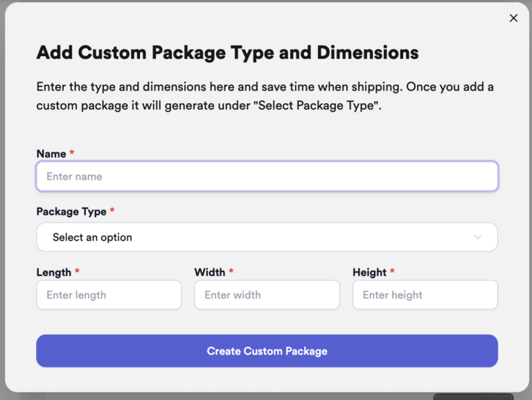The width and height of the screenshot is (532, 400).
Task: Click the dialog description paragraph
Action: [x=265, y=96]
